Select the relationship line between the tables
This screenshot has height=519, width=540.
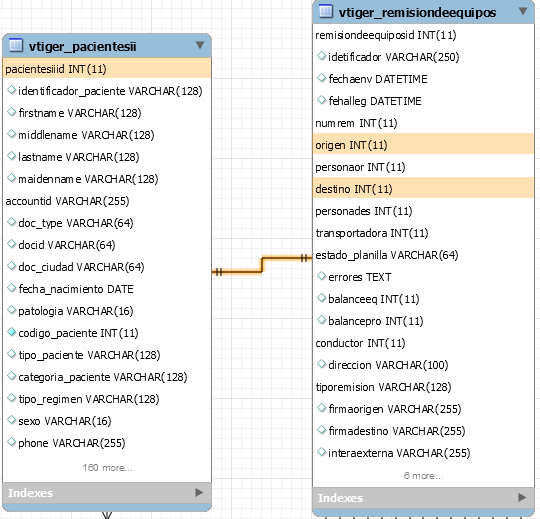point(262,264)
